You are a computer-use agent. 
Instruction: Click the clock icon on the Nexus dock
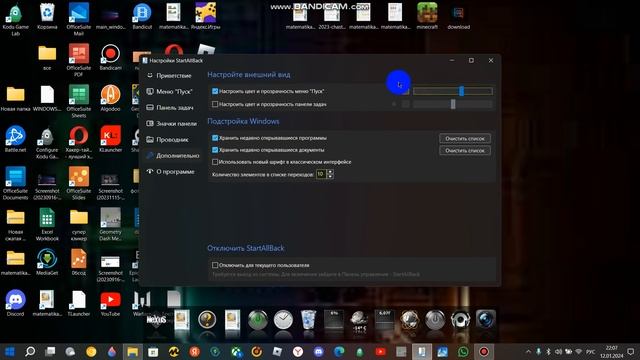tap(283, 320)
